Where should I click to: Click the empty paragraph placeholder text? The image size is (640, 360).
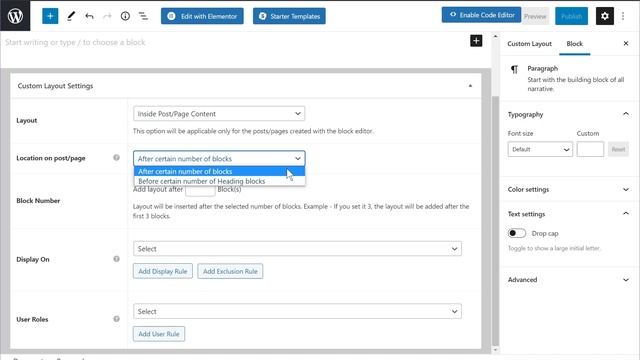[x=75, y=42]
